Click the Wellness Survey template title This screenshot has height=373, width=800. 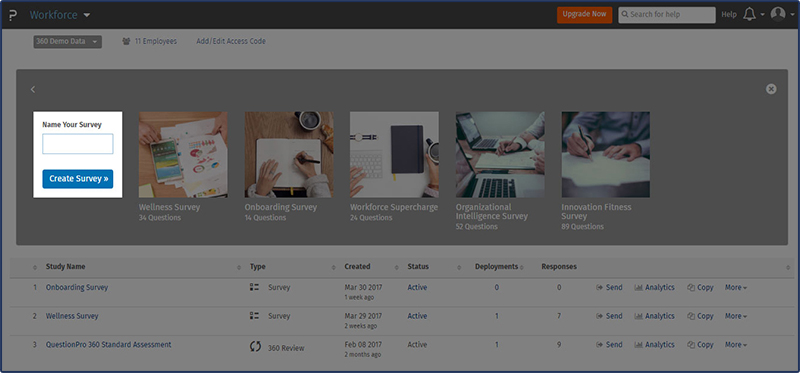[x=169, y=207]
